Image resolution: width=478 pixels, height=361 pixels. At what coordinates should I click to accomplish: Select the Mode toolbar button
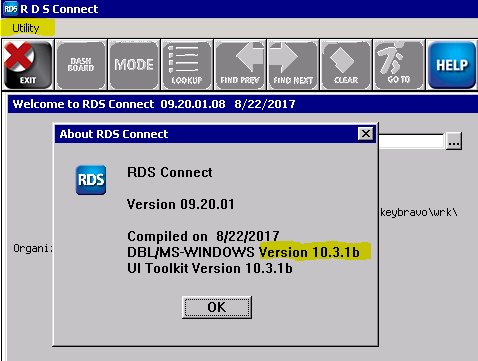coord(134,65)
